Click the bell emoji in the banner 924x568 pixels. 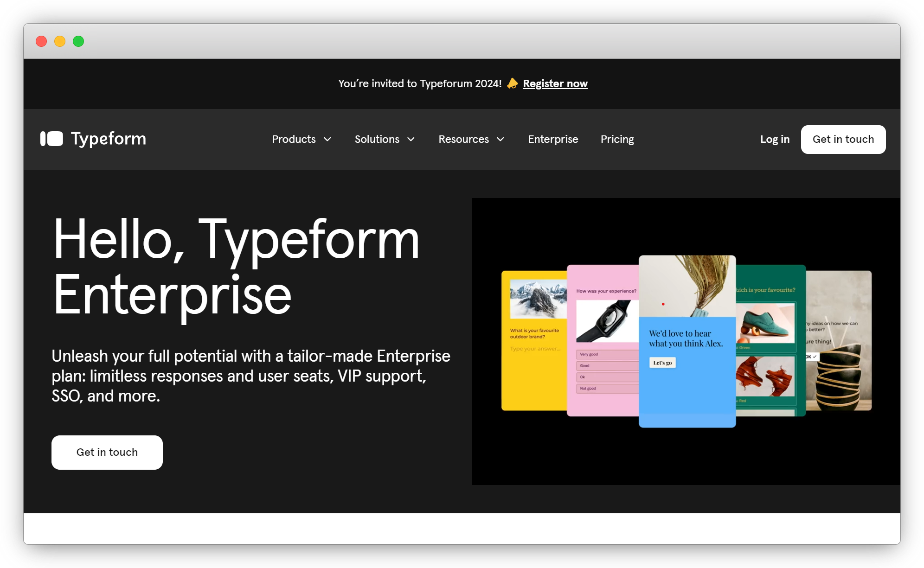click(512, 83)
